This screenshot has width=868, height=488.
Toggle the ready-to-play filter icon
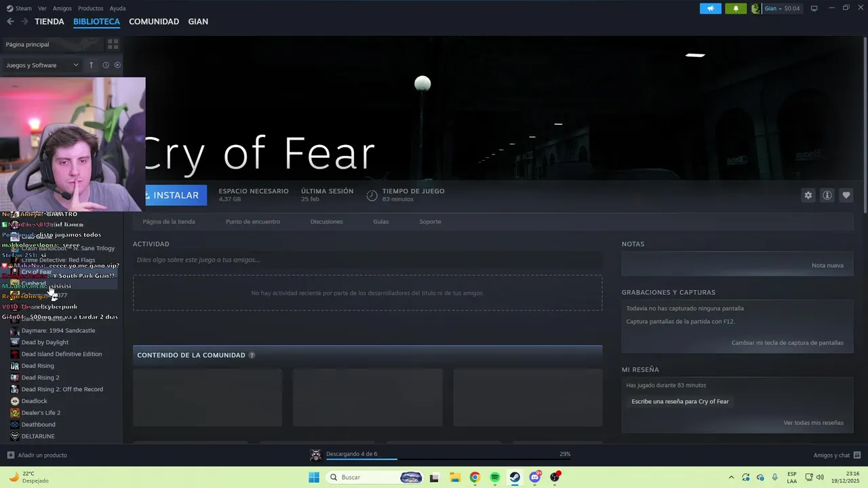[117, 65]
